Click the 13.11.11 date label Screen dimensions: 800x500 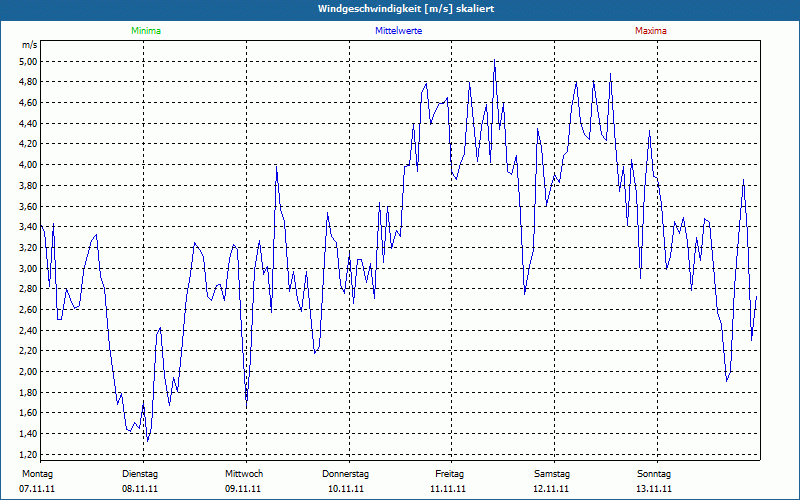(x=654, y=489)
